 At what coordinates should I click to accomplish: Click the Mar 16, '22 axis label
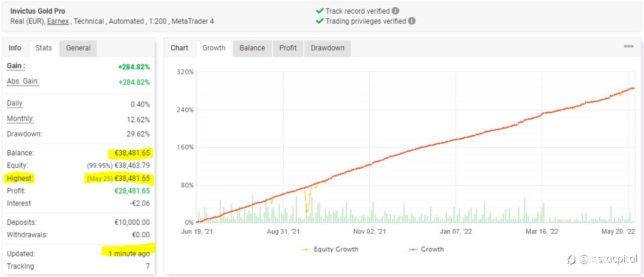click(x=542, y=232)
